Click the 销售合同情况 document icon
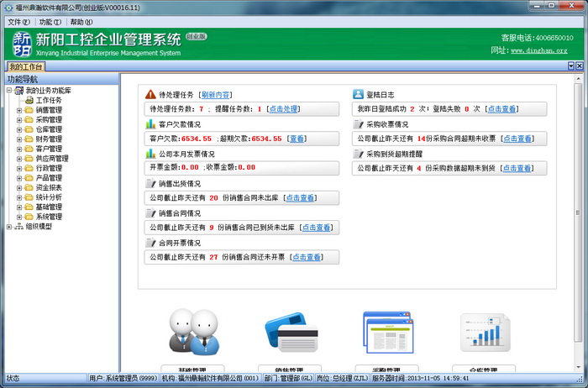 (150, 213)
